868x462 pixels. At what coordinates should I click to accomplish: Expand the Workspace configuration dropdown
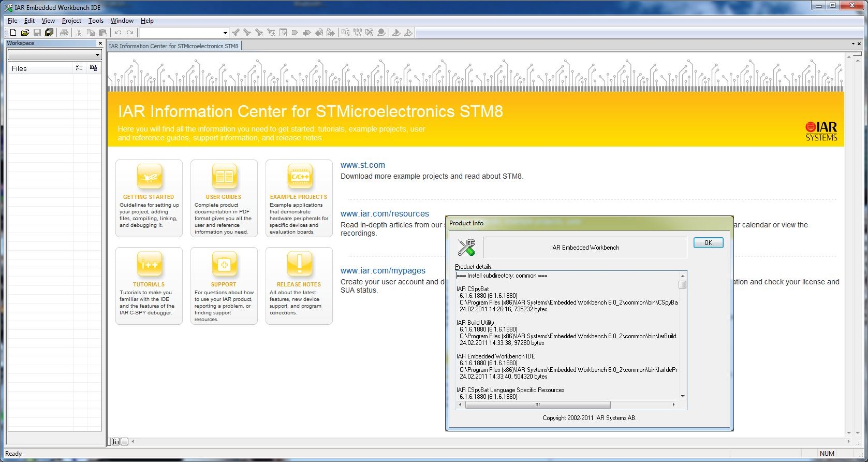pos(97,55)
